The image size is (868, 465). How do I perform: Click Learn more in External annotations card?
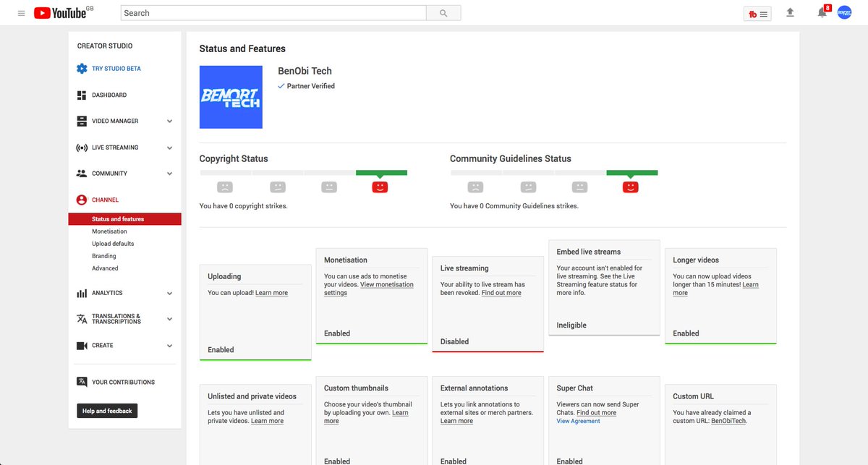click(x=456, y=421)
